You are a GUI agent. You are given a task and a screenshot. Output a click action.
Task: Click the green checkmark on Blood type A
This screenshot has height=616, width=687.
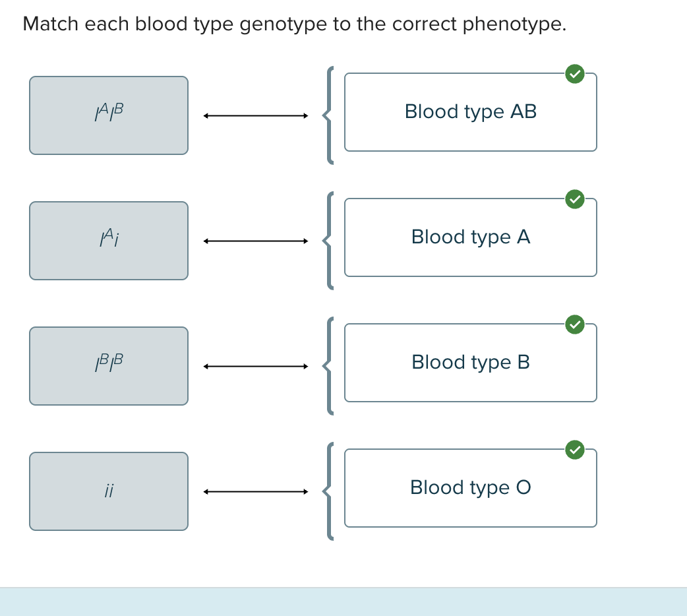coord(575,199)
